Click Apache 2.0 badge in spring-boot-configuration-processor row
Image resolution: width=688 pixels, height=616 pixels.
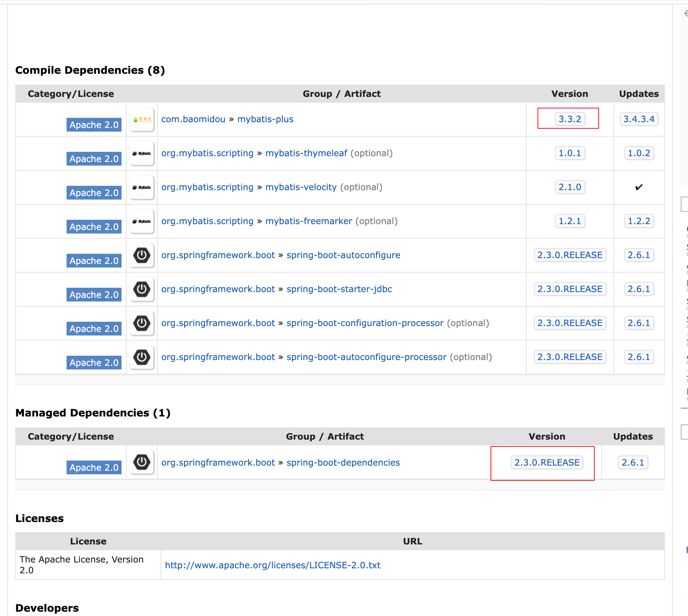(x=94, y=329)
